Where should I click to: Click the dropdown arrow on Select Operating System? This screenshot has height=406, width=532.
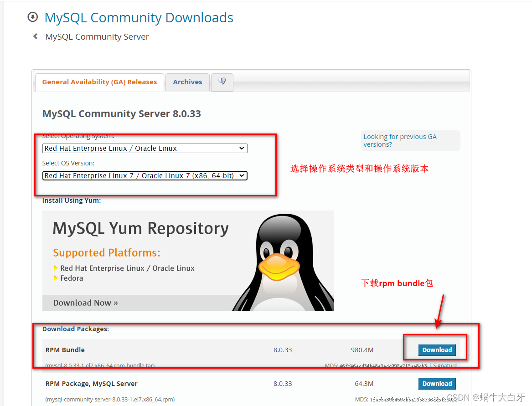[242, 148]
